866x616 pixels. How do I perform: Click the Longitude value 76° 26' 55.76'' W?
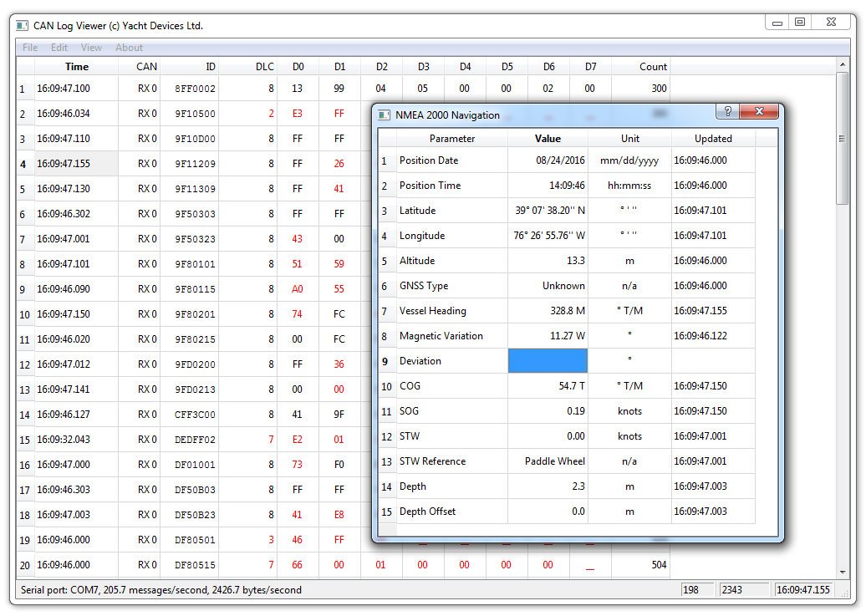tap(548, 236)
